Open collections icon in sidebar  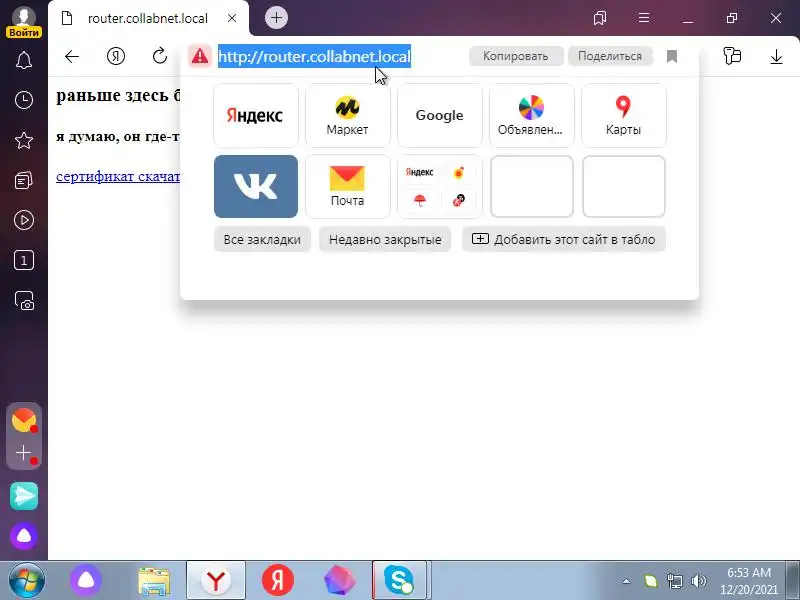23,180
